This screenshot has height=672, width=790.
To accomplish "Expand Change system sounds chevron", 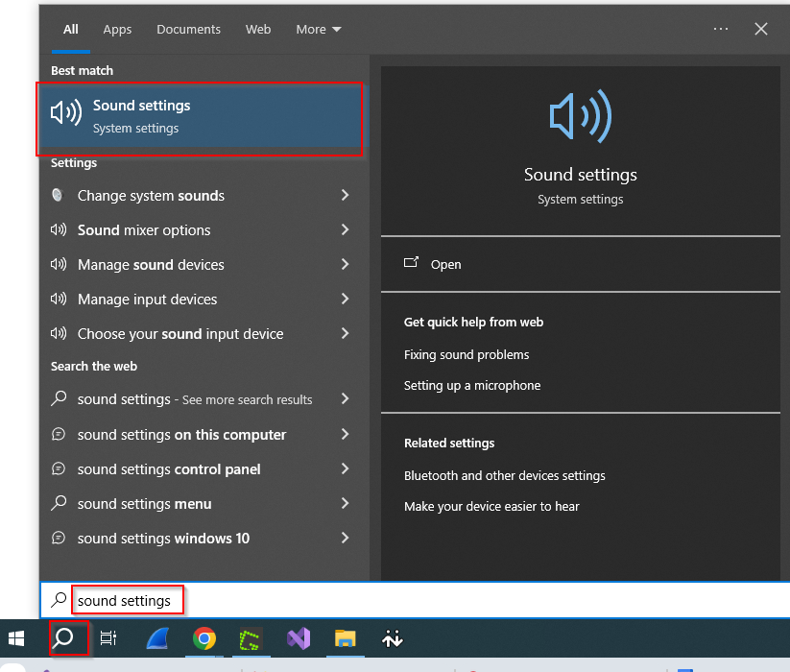I will pyautogui.click(x=346, y=195).
